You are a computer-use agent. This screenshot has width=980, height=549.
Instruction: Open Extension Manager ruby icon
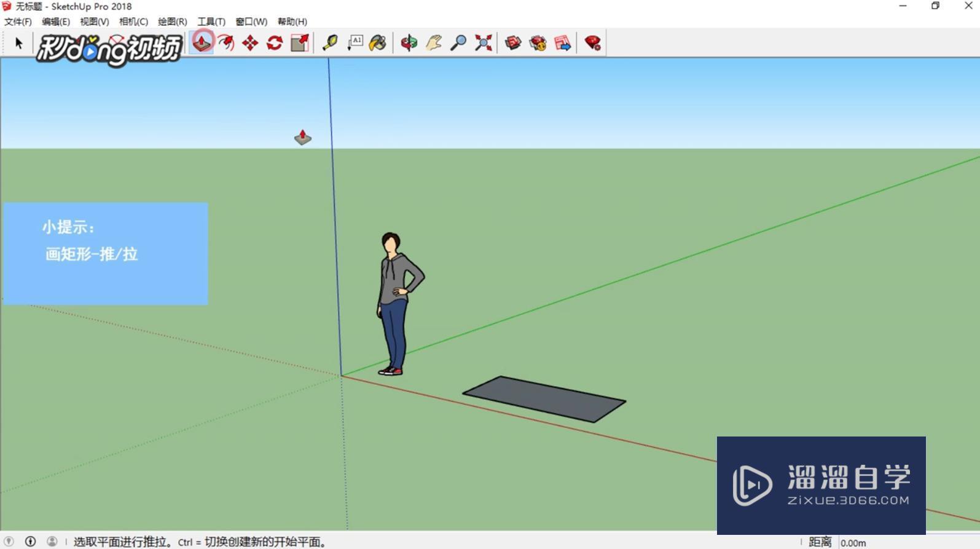[x=592, y=42]
